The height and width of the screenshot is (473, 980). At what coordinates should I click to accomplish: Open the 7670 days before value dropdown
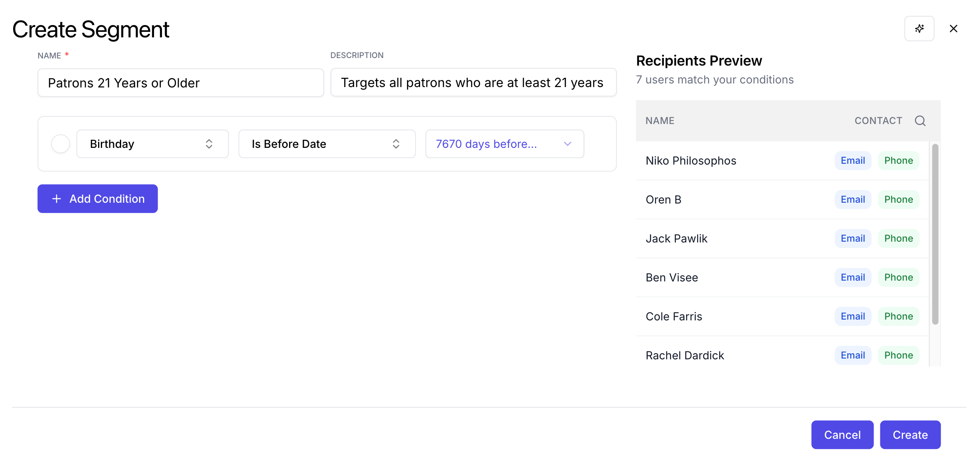(504, 144)
